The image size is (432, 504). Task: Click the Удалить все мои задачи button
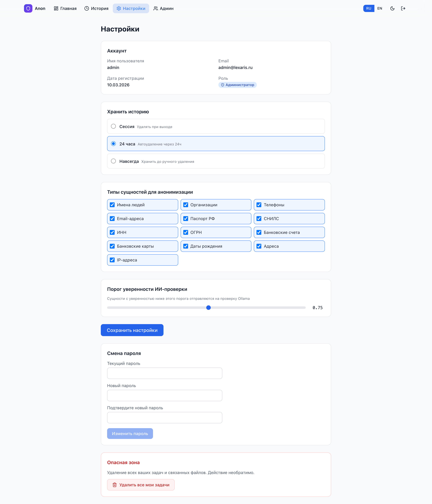click(x=141, y=485)
